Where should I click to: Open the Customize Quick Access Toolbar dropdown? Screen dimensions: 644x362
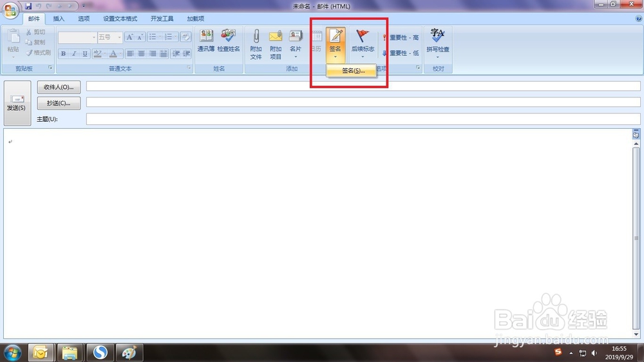point(84,6)
